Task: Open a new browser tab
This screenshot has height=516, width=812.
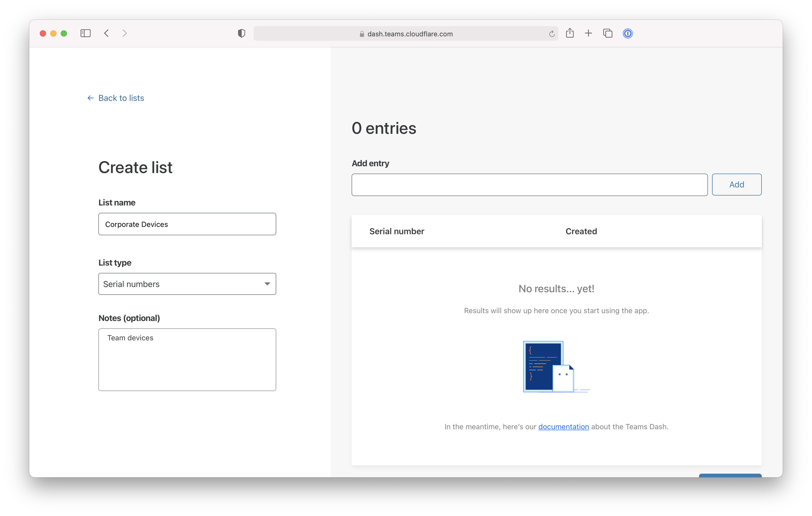Action: click(588, 33)
